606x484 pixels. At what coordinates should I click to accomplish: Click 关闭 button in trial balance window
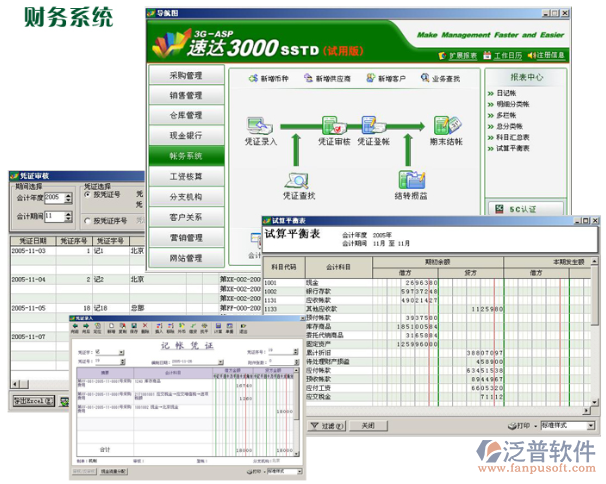tap(368, 426)
